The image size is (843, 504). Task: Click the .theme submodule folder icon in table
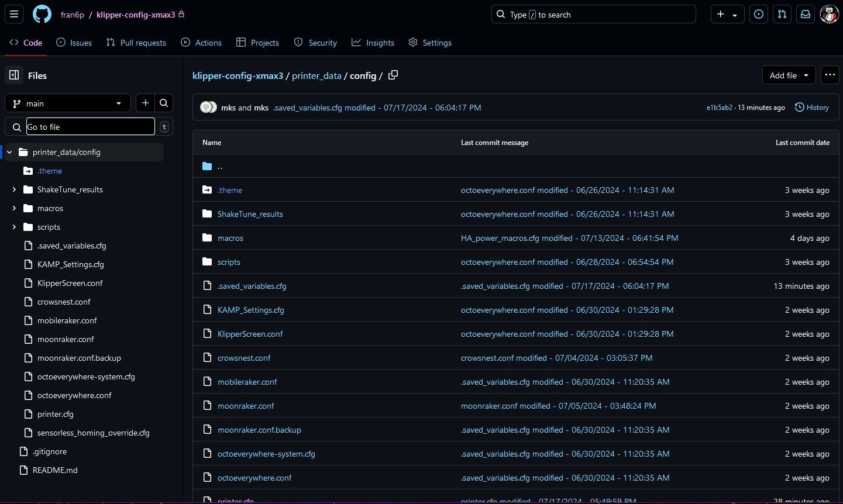(x=207, y=190)
